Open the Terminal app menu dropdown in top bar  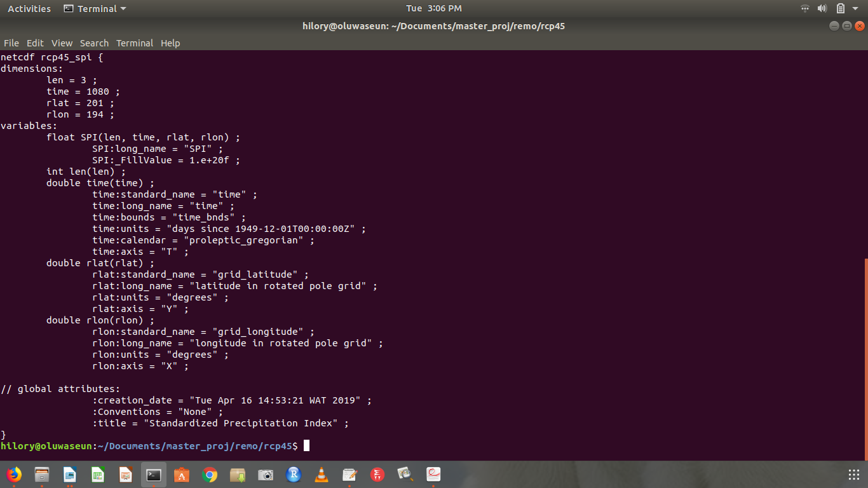95,9
